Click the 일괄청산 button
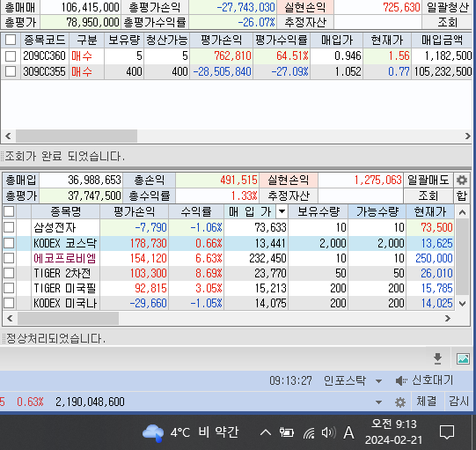This screenshot has height=450, width=476. tap(448, 7)
